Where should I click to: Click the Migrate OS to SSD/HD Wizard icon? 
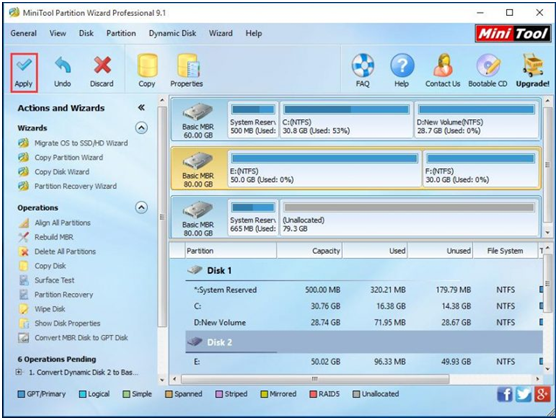pos(24,143)
